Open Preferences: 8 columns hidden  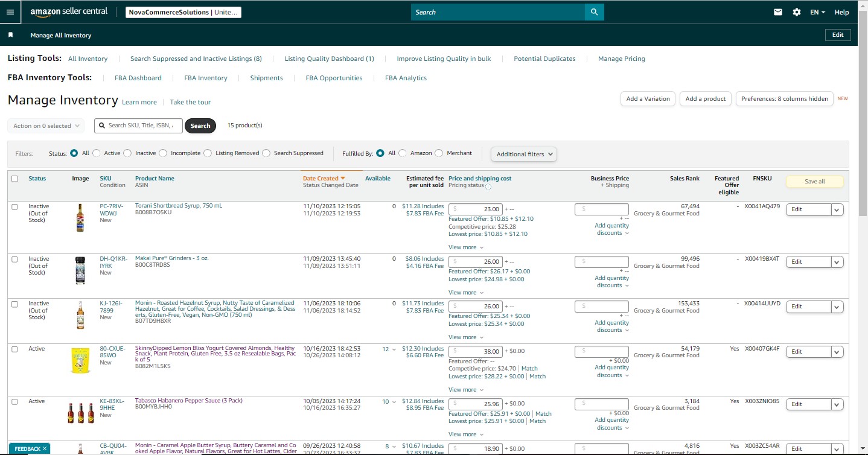[785, 99]
